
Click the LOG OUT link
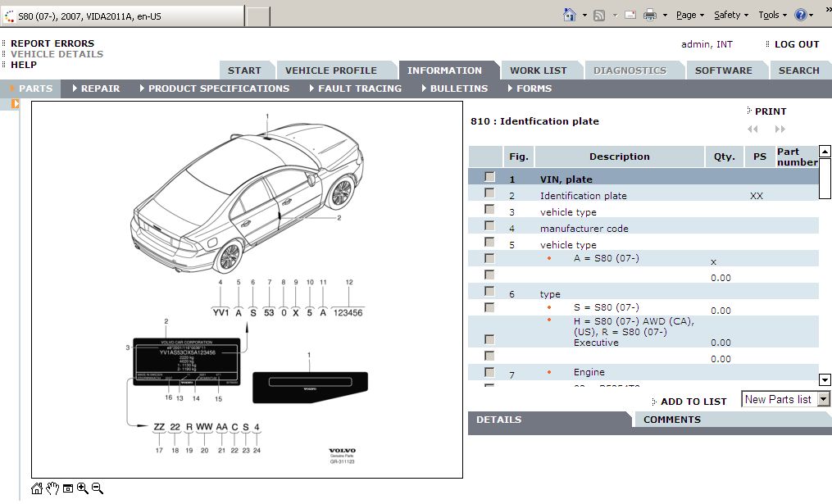797,44
